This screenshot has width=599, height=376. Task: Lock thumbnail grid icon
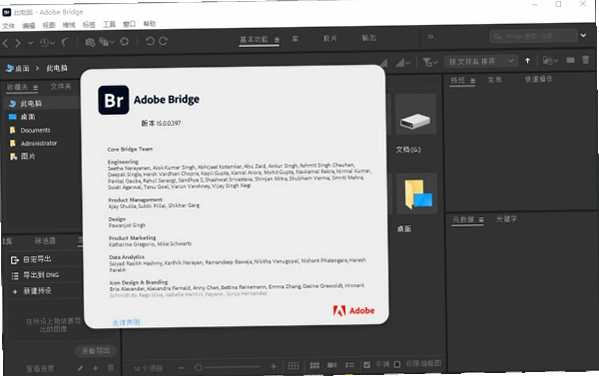[x=293, y=366]
